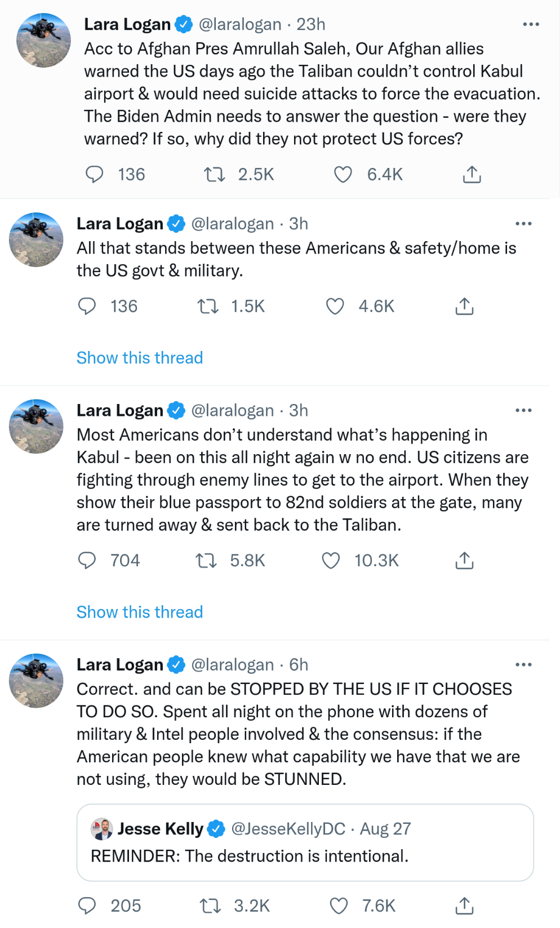Open more options on the Kabul passport tweet
Screen dimensions: 560x928
(523, 410)
